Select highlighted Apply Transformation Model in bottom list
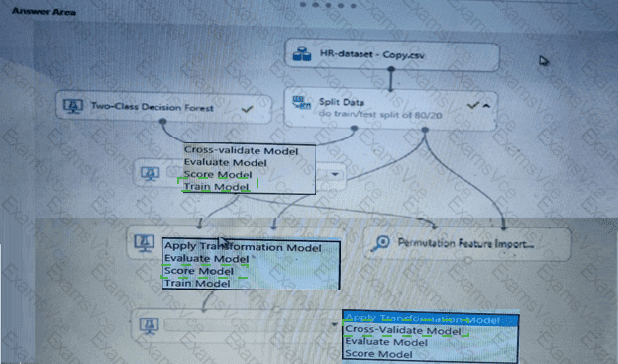 tap(423, 319)
